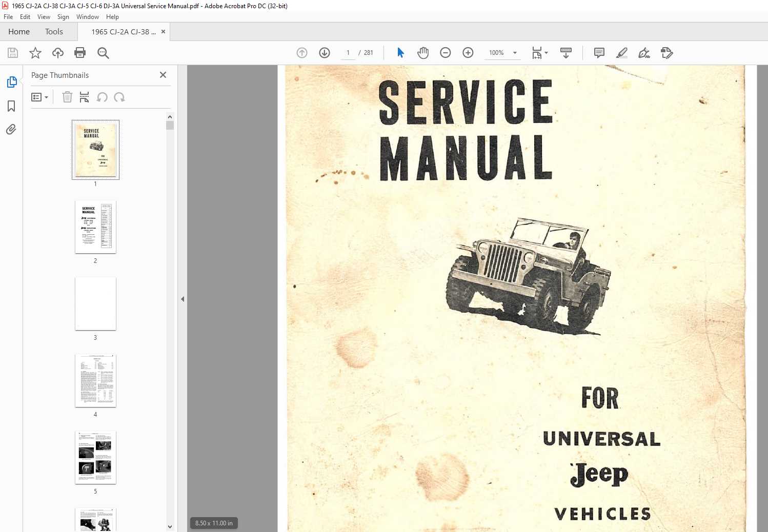Select the 1965 CJ-2A CJ-38 document tab
Viewport: 768px width, 532px height.
[x=124, y=32]
